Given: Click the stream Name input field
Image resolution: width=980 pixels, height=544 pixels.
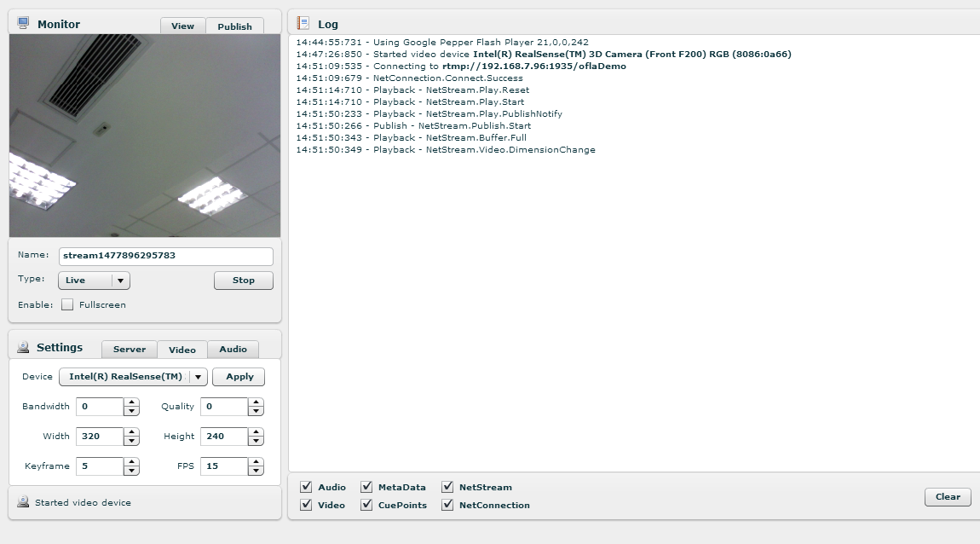Looking at the screenshot, I should pyautogui.click(x=165, y=256).
